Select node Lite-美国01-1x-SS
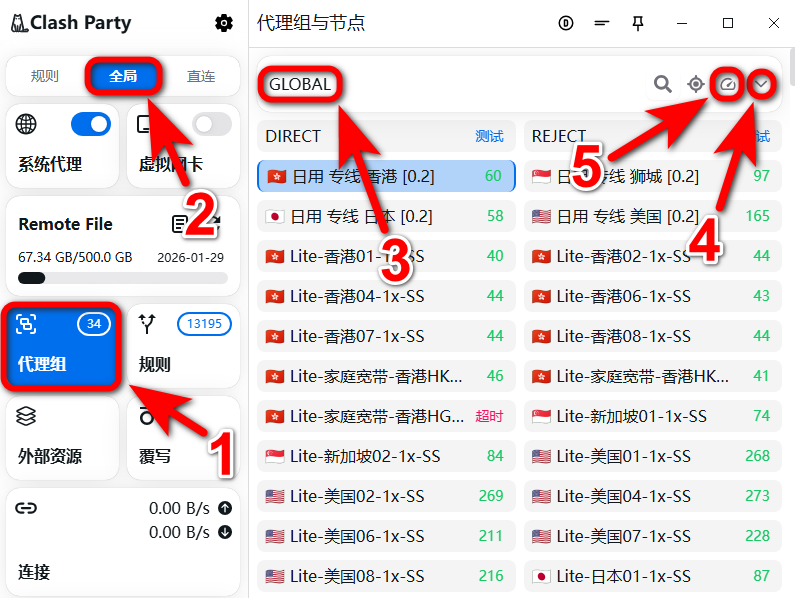 click(x=653, y=456)
